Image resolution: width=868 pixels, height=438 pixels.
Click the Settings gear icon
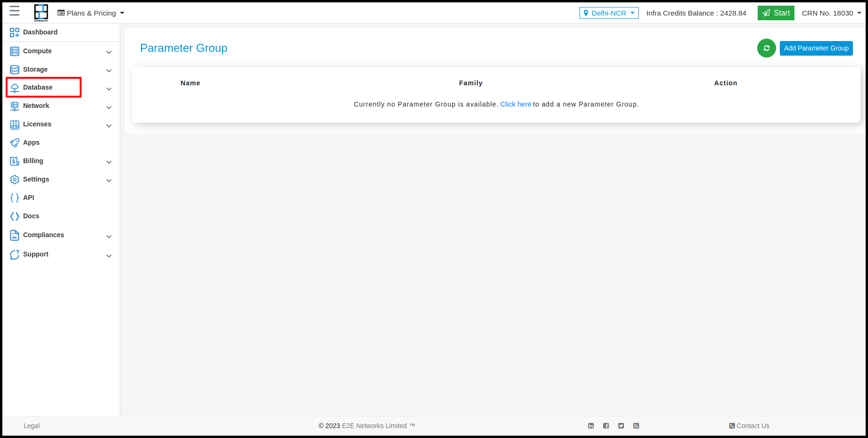15,180
